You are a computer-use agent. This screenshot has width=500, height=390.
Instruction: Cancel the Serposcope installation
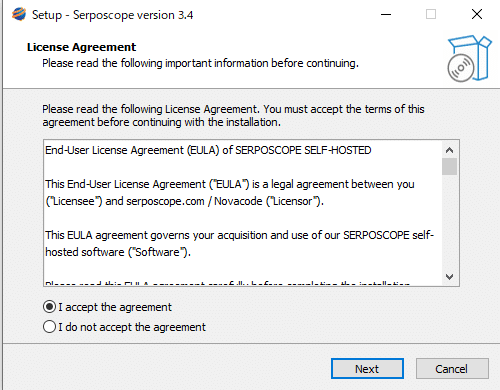pos(452,369)
